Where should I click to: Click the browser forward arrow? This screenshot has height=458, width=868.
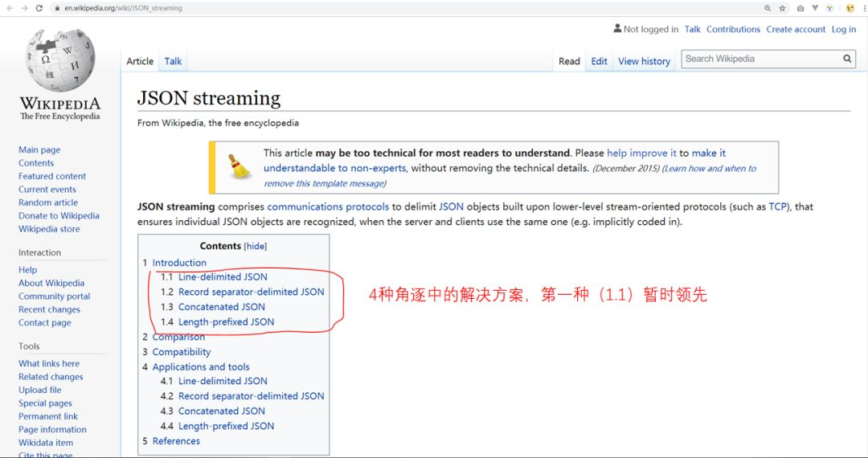coord(24,8)
